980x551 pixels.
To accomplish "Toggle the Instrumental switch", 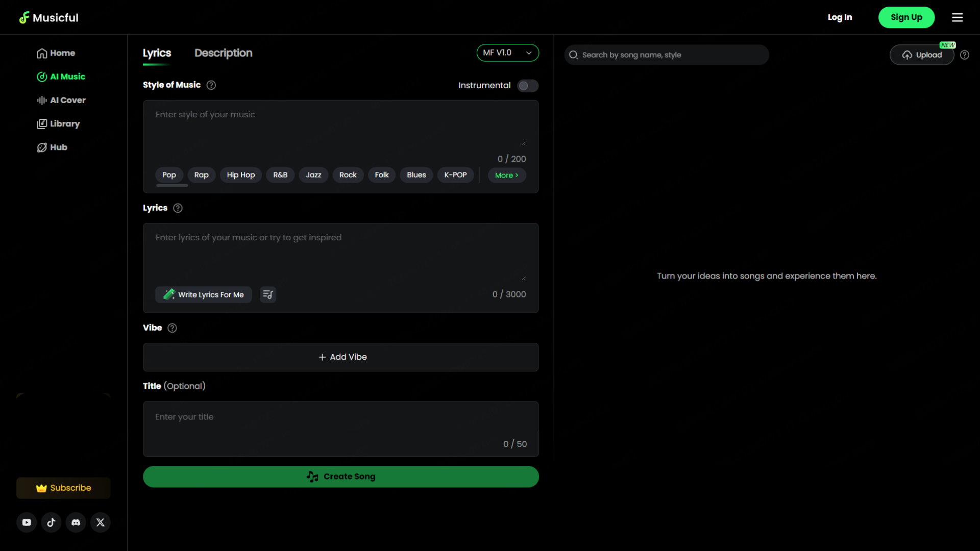I will [x=527, y=86].
